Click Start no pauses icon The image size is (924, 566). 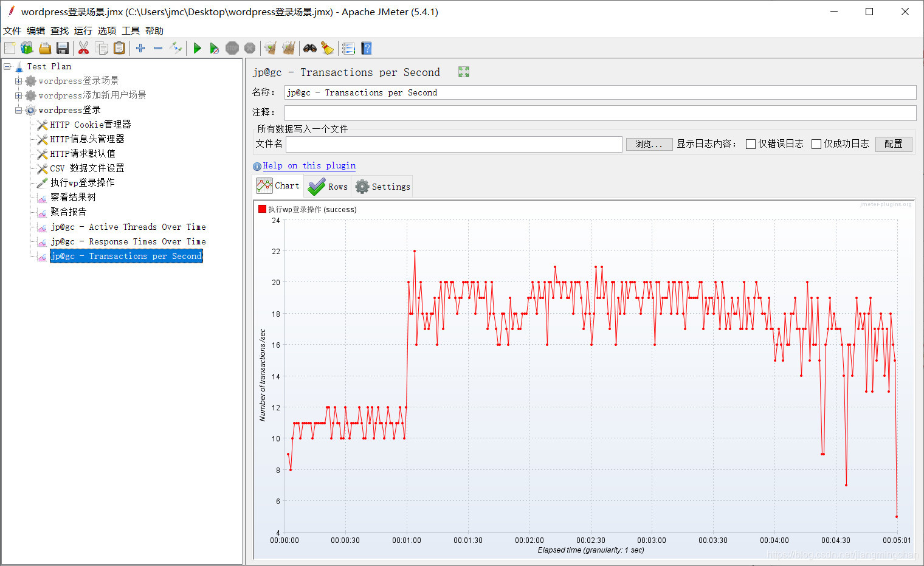coord(215,48)
